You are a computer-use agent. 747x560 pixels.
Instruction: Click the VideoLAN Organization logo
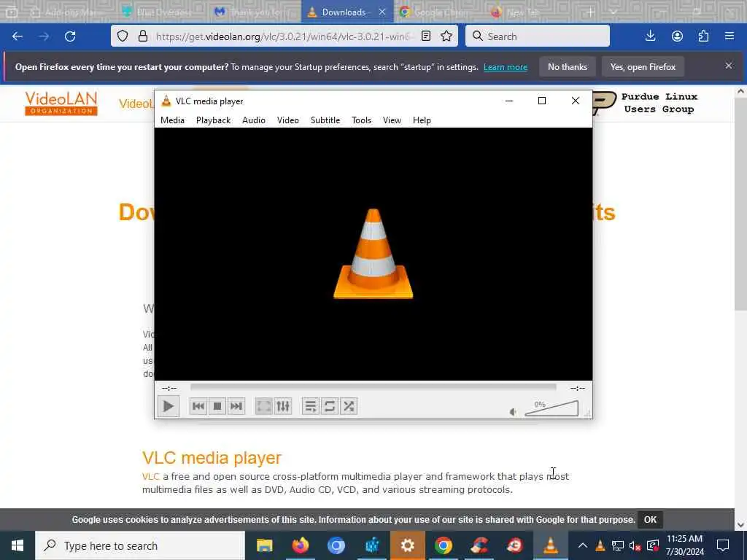tap(61, 104)
